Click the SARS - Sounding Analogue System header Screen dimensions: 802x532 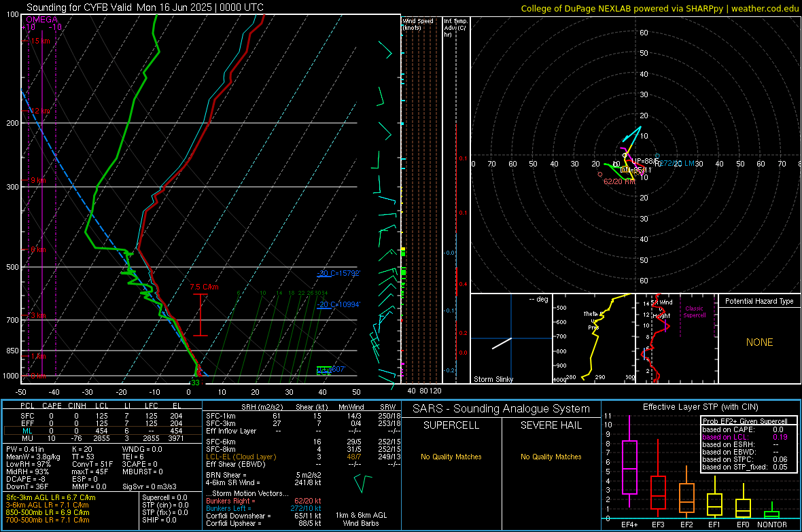pyautogui.click(x=502, y=409)
